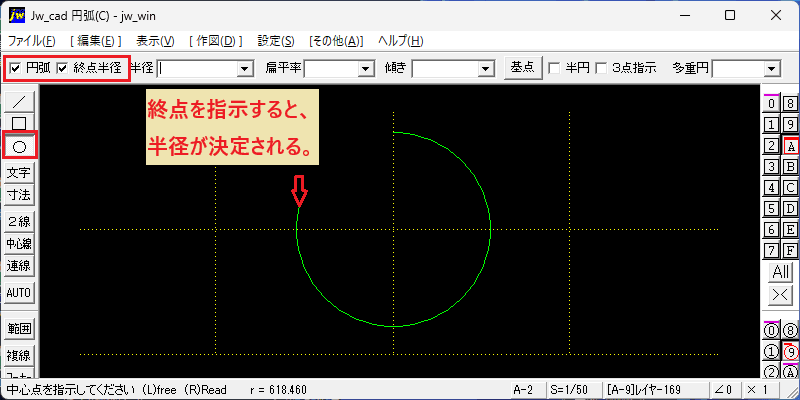Open the ヘルプ(H) menu
800x400 pixels.
click(401, 41)
